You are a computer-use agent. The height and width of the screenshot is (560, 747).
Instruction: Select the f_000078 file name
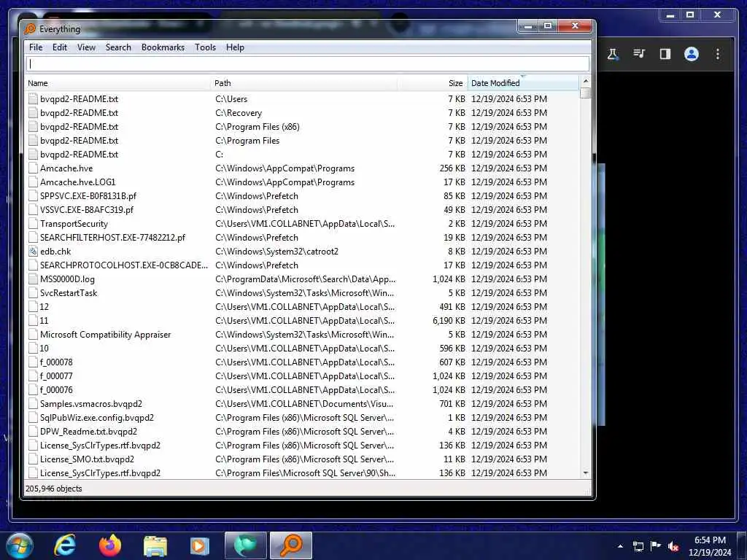[56, 362]
